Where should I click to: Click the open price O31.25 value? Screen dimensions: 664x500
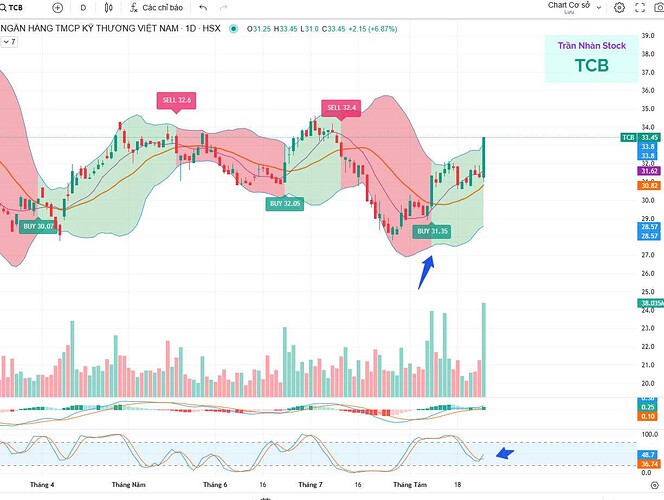tap(259, 29)
